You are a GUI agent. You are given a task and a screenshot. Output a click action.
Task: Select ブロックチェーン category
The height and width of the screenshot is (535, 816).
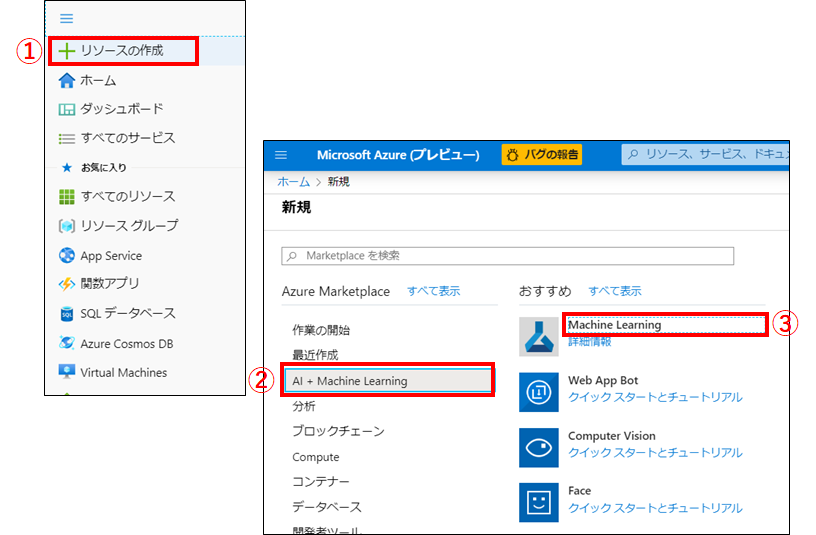click(338, 431)
